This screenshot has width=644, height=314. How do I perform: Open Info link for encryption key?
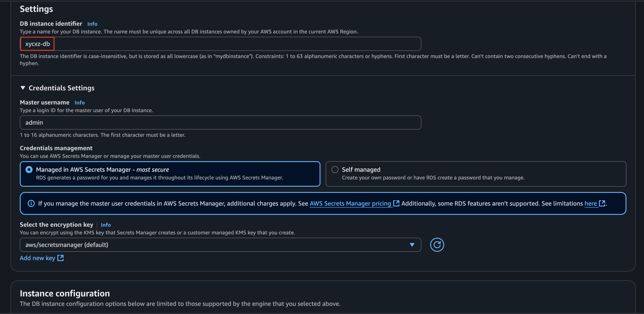pos(106,225)
